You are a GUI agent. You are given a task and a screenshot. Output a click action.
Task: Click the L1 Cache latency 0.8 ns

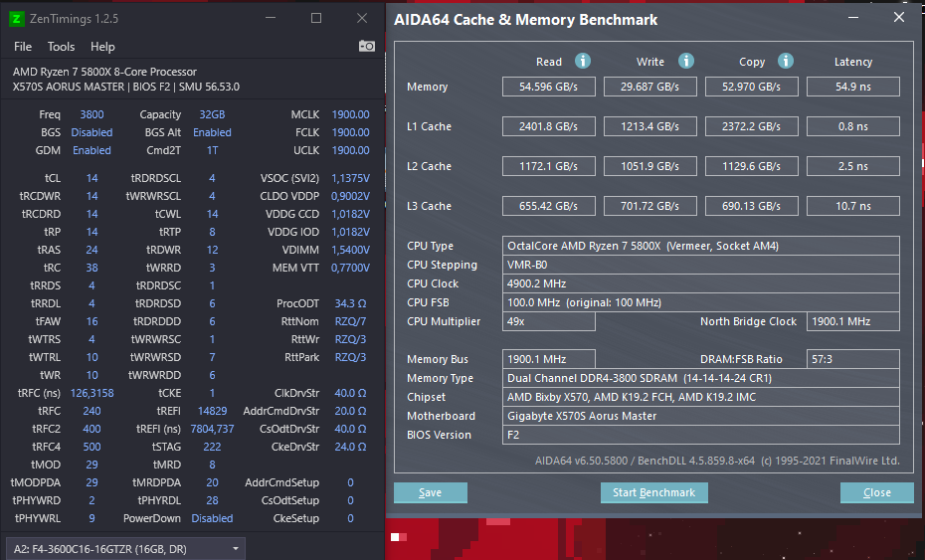click(853, 126)
